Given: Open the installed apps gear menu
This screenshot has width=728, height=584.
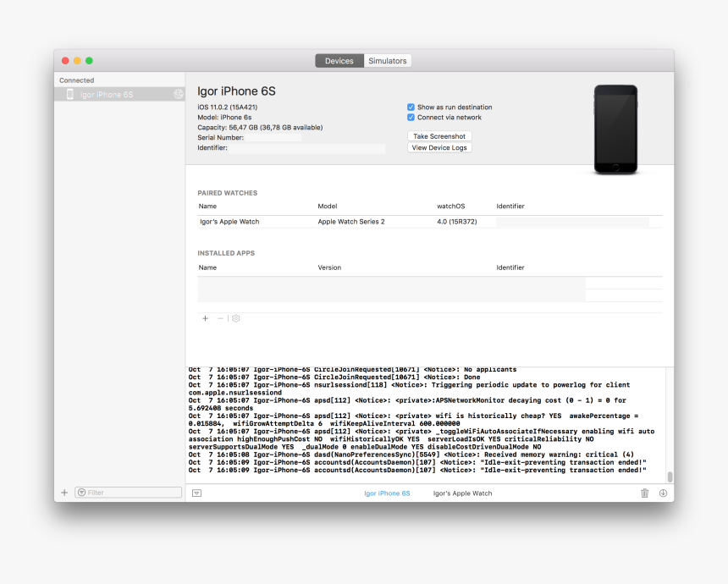Looking at the screenshot, I should 236,318.
